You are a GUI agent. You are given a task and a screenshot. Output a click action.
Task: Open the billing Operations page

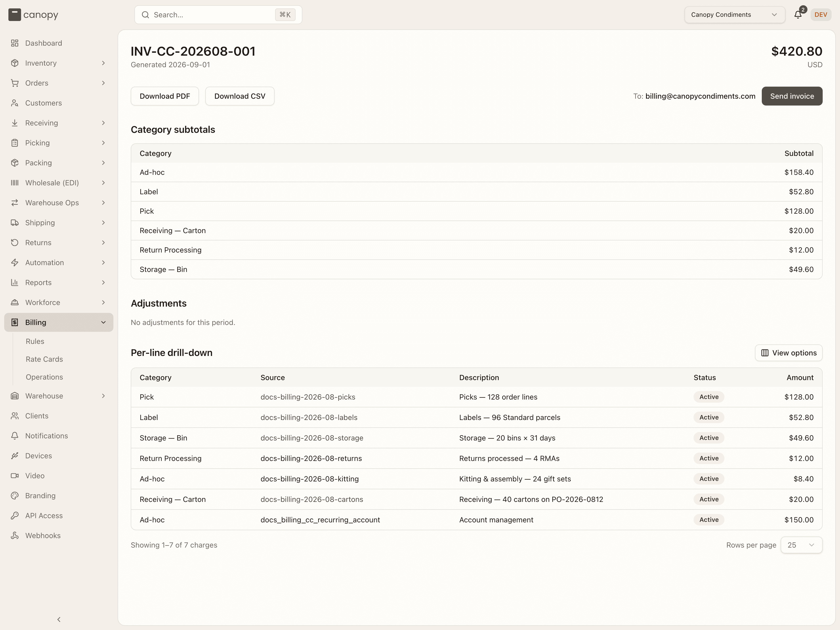click(x=44, y=377)
